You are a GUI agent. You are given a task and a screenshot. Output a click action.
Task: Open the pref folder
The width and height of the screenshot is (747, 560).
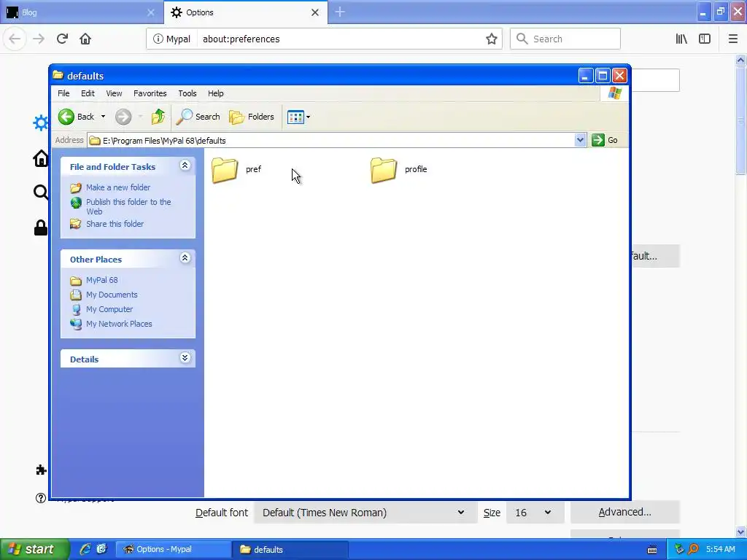236,169
